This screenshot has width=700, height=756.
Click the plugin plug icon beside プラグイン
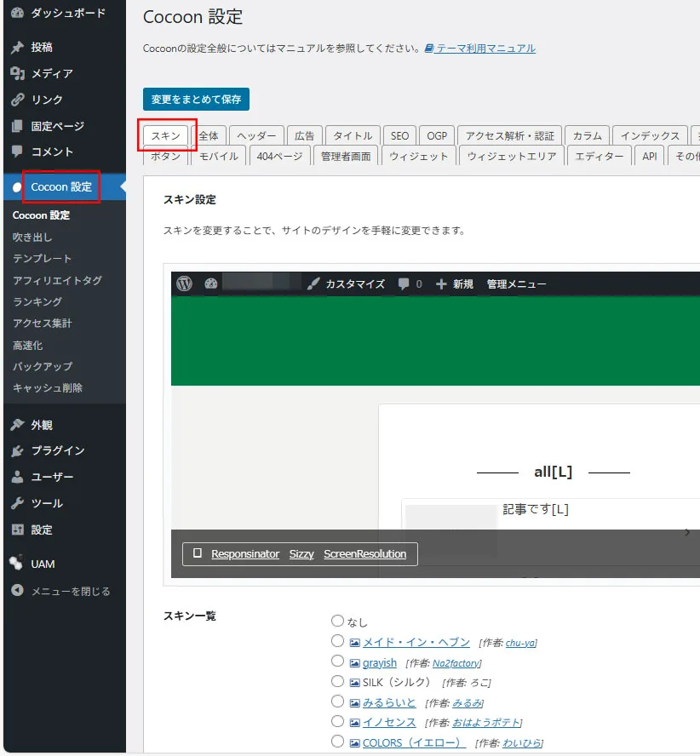18,451
